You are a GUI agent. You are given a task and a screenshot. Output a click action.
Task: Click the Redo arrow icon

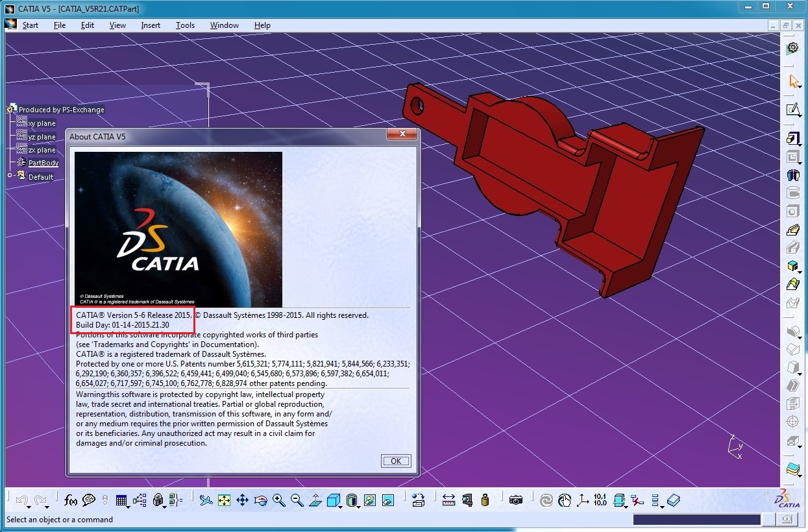pos(41,500)
